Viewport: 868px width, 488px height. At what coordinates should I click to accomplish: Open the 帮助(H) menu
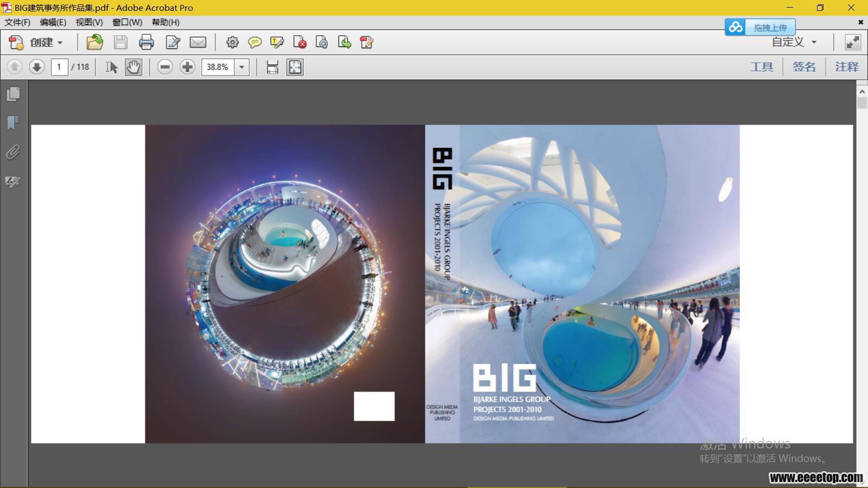(x=165, y=22)
